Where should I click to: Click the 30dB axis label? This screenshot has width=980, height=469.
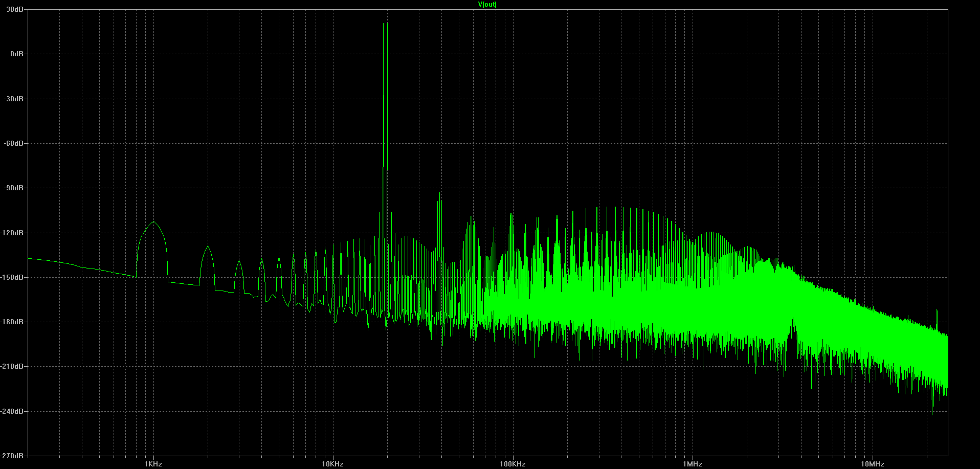click(15, 9)
